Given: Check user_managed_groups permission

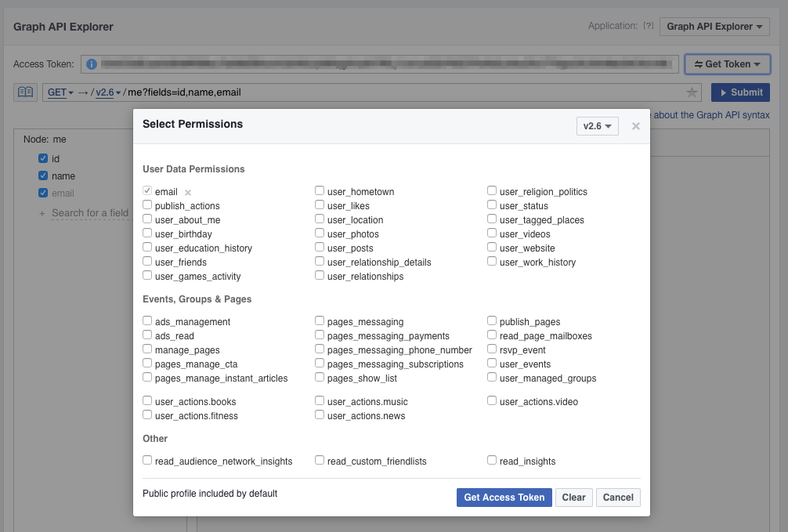Looking at the screenshot, I should pos(492,377).
